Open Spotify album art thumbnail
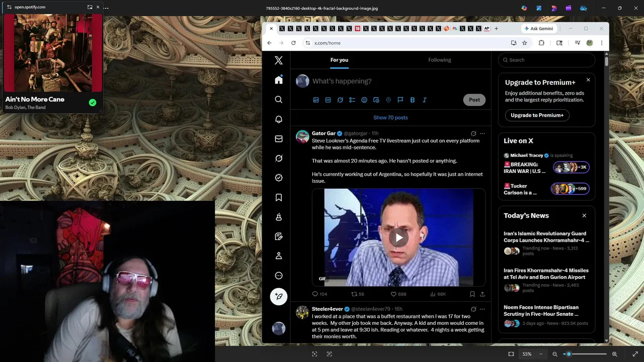This screenshot has width=644, height=362. pos(53,53)
